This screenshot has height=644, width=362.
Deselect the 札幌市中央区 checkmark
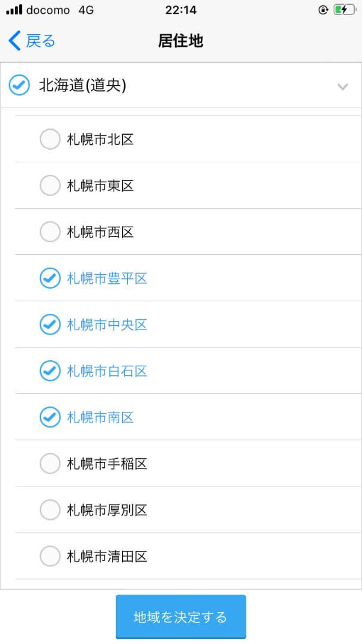tap(50, 325)
